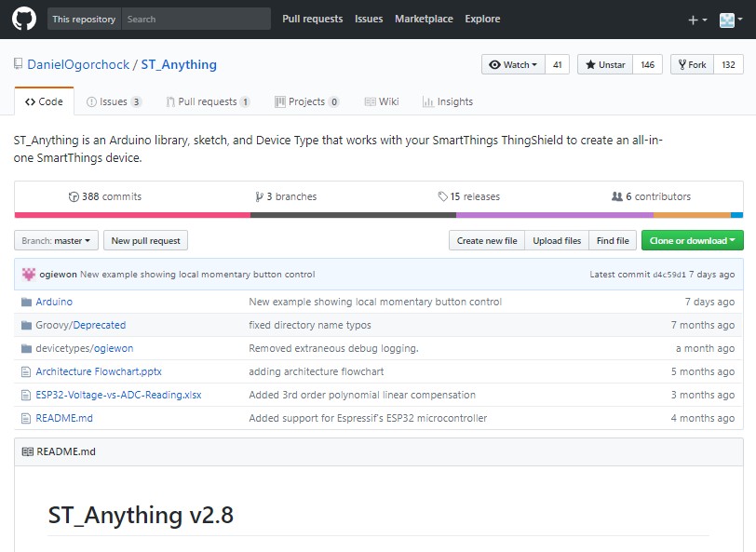
Task: Click the README.md header book icon
Action: [x=28, y=451]
